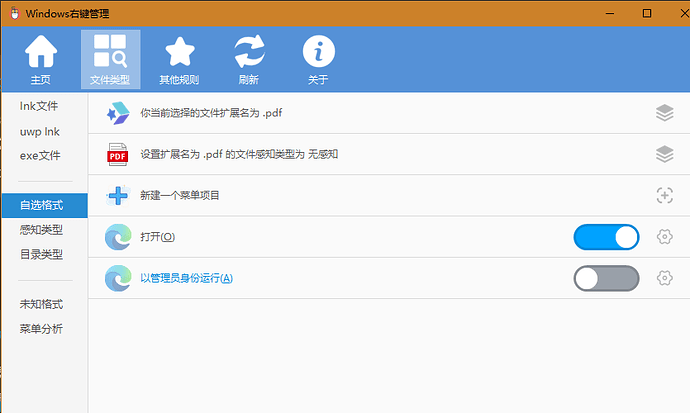
Task: Click the red PDF file icon
Action: click(x=117, y=154)
